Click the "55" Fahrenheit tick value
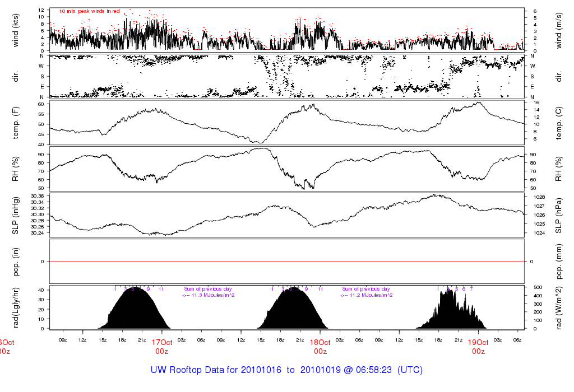The width and height of the screenshot is (574, 392). (41, 114)
